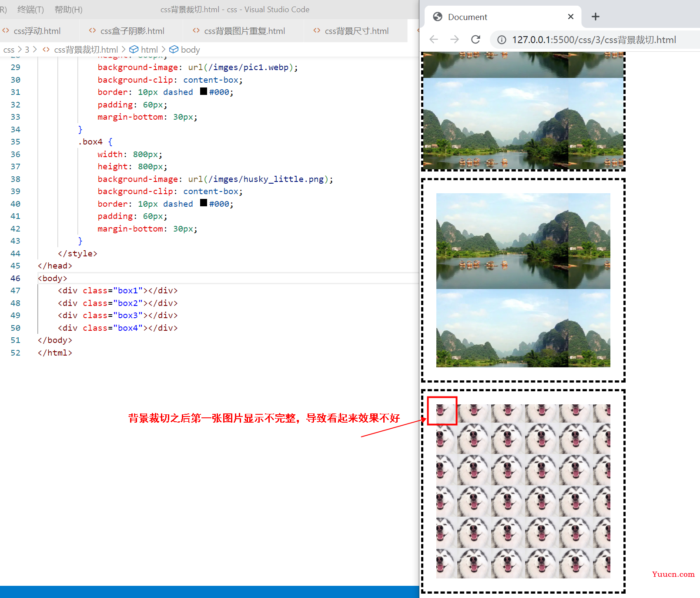The width and height of the screenshot is (700, 598).
Task: Go back in browser
Action: [434, 40]
